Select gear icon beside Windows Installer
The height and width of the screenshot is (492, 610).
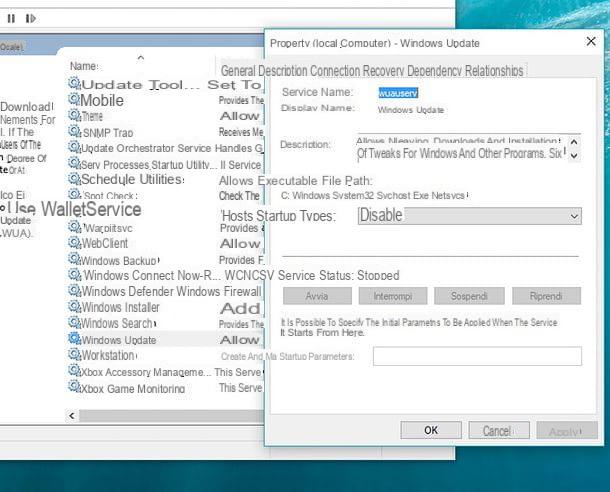(x=74, y=306)
